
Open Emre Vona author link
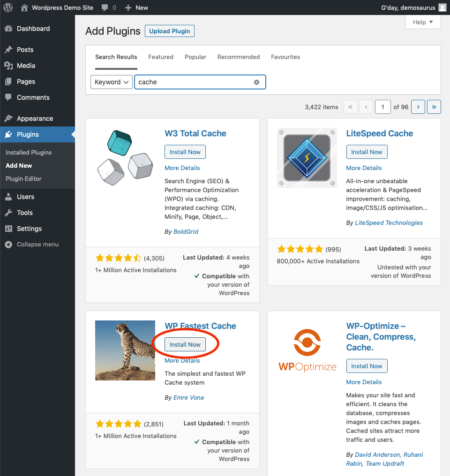[x=188, y=398]
